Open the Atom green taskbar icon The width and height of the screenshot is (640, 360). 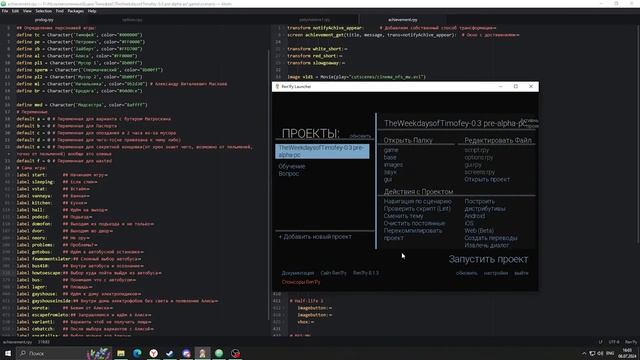pyautogui.click(x=219, y=353)
